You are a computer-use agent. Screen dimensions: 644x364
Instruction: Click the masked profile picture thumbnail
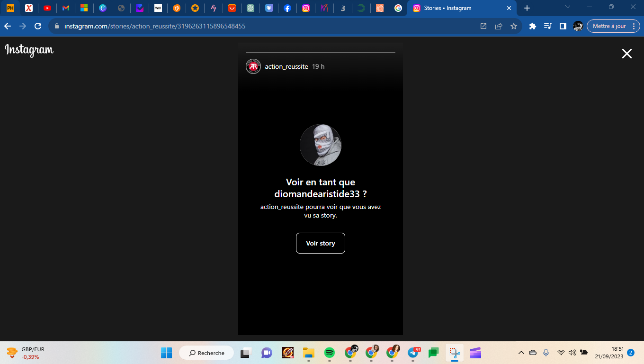(320, 145)
